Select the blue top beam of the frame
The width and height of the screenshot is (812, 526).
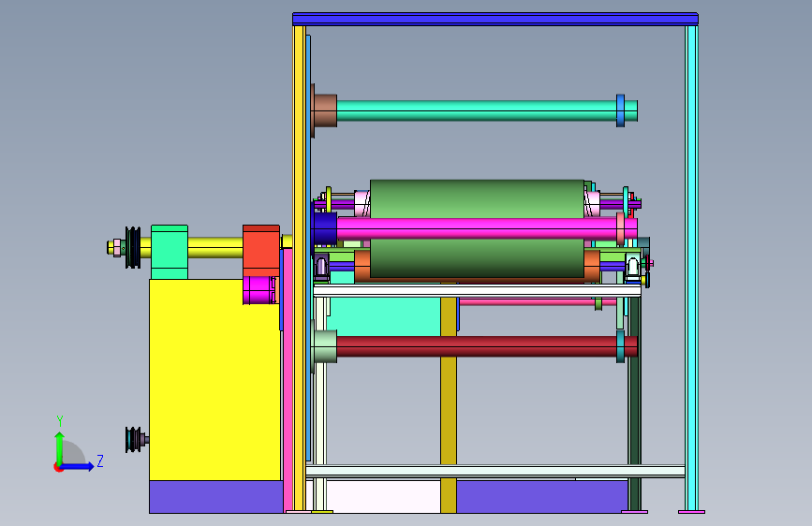pos(495,19)
